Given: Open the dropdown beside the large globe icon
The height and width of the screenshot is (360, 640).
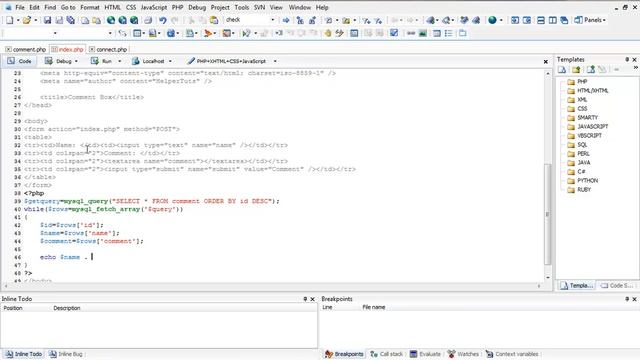Looking at the screenshot, I should pyautogui.click(x=501, y=20).
